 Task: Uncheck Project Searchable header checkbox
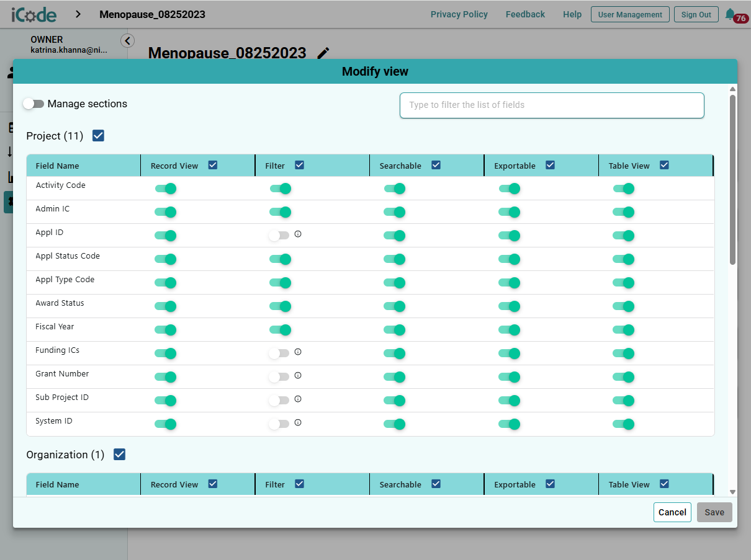(x=436, y=165)
